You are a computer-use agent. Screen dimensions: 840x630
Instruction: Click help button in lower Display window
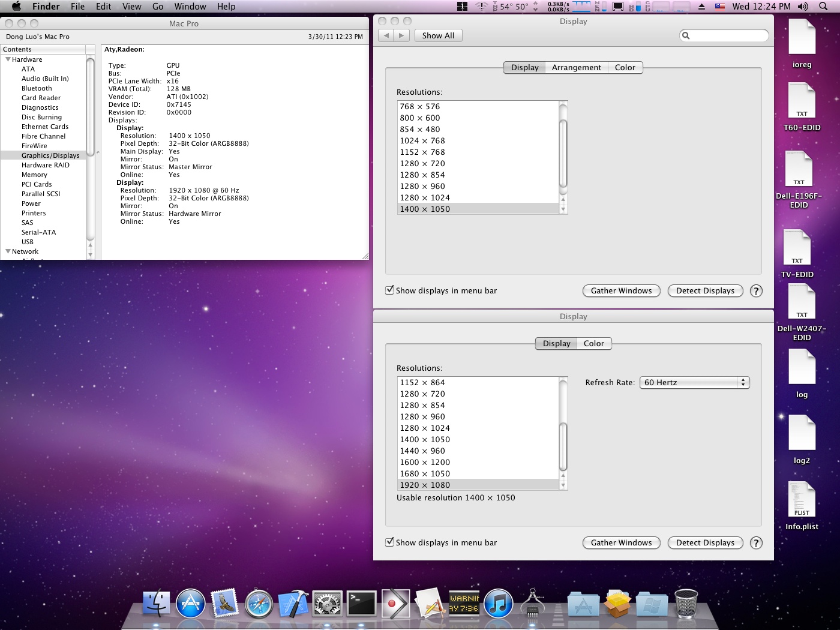click(x=756, y=543)
